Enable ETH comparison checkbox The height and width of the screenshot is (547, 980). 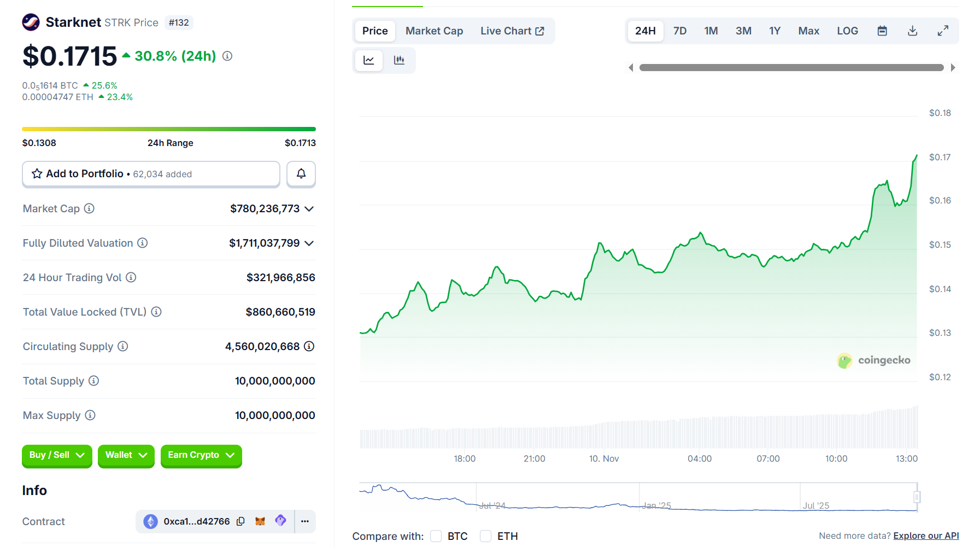click(485, 536)
